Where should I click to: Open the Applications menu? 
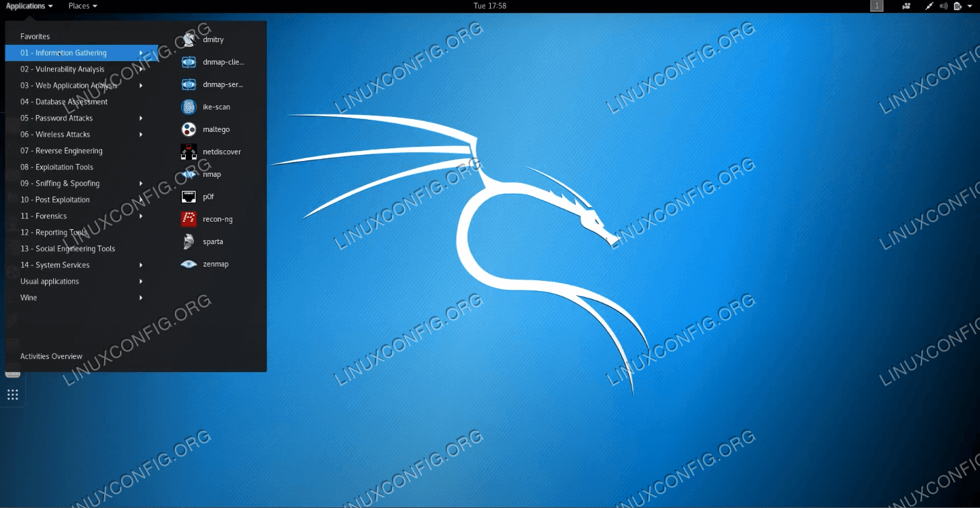pyautogui.click(x=29, y=6)
